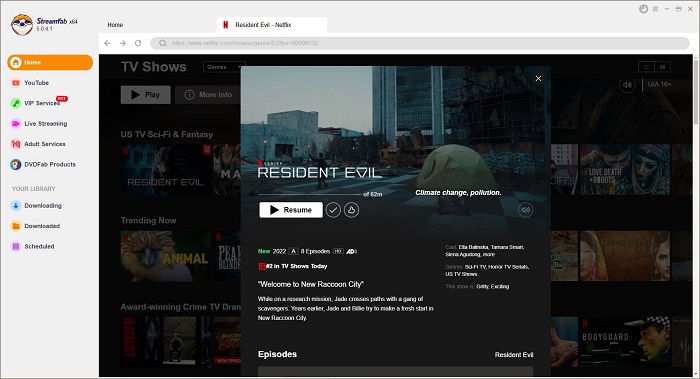Click the cast 'more' link
Viewport: 700px width, 379px height.
tap(489, 254)
